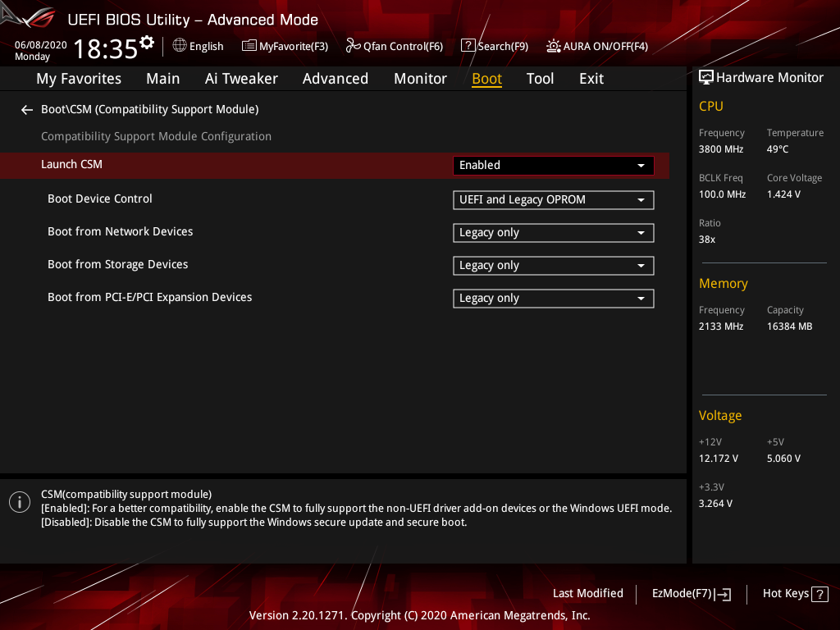840x630 pixels.
Task: Open Boot from Network Devices dropdown
Action: point(554,233)
